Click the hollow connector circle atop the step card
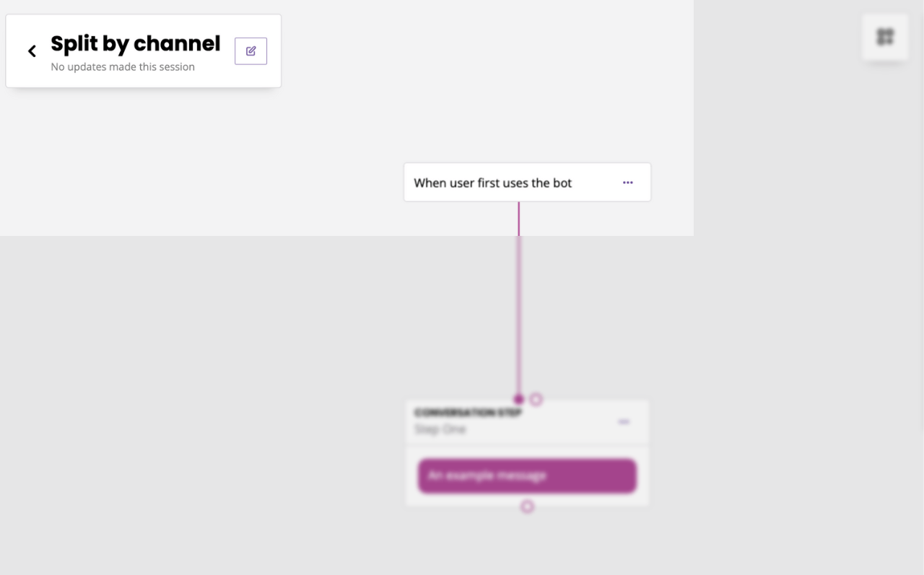924x575 pixels. (536, 399)
